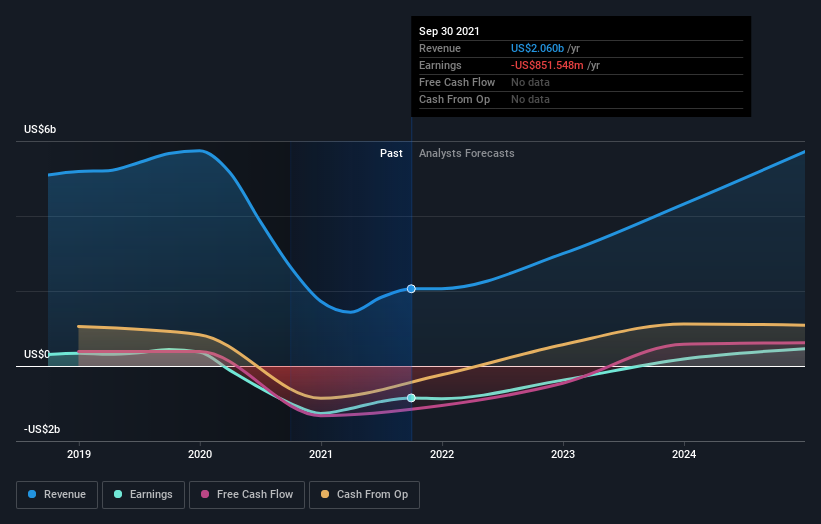
Task: Toggle the Earnings legend button
Action: pos(143,495)
